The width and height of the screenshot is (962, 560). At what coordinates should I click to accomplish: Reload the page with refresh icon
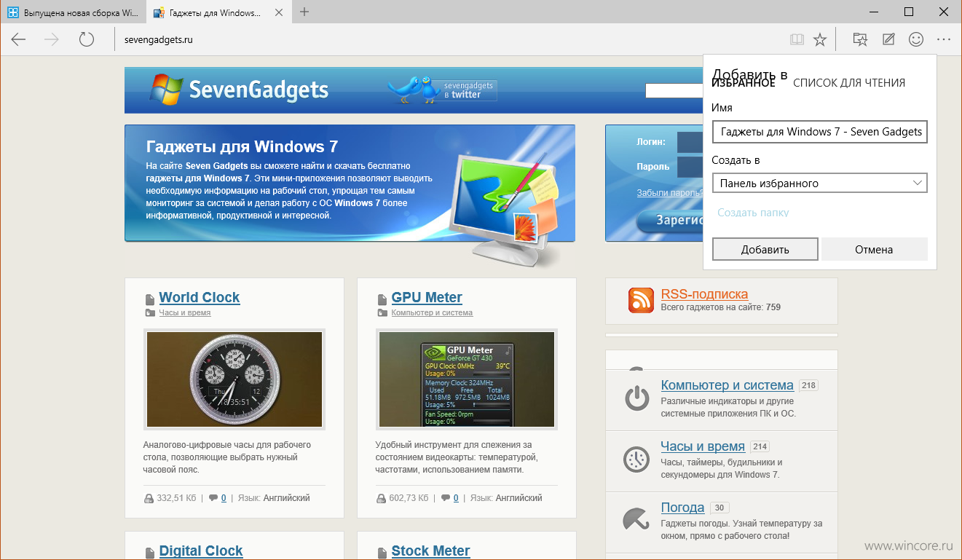pos(87,39)
